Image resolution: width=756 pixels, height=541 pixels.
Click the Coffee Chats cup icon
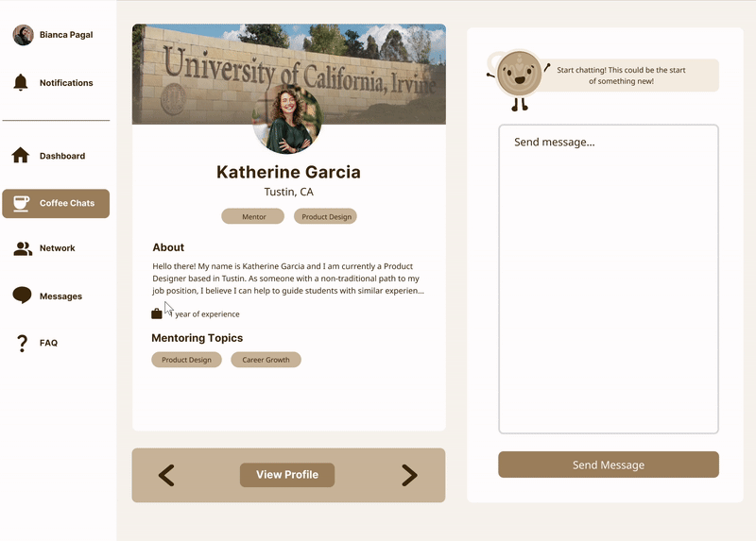pyautogui.click(x=21, y=203)
